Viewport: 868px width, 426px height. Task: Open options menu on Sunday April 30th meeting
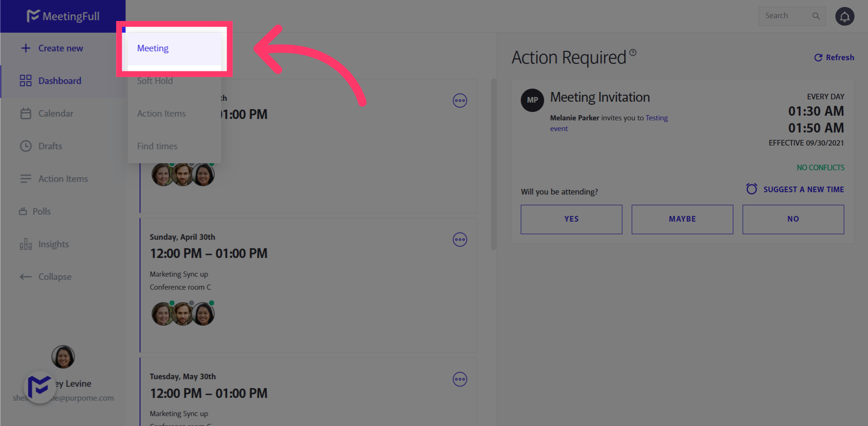pos(460,239)
